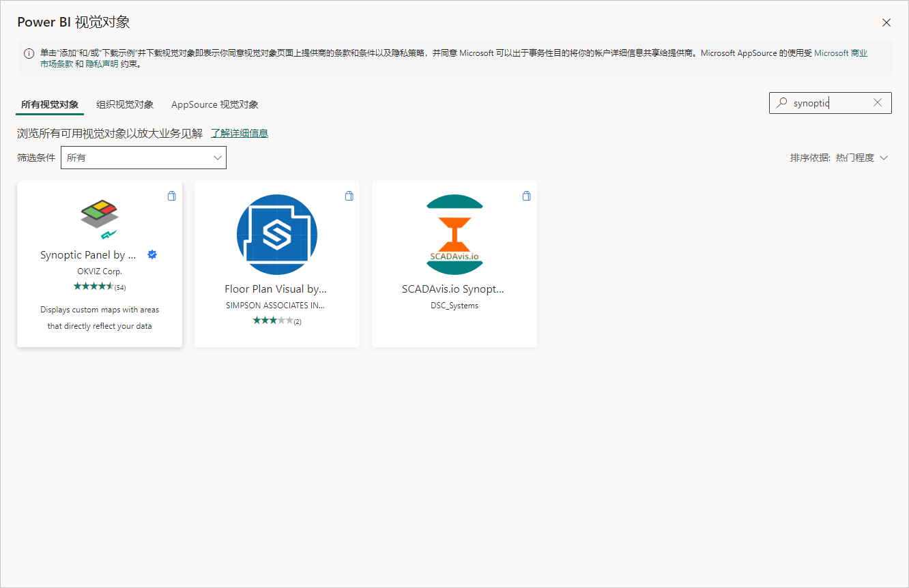Open the 隐私声明 link
This screenshot has width=909, height=588.
(102, 64)
